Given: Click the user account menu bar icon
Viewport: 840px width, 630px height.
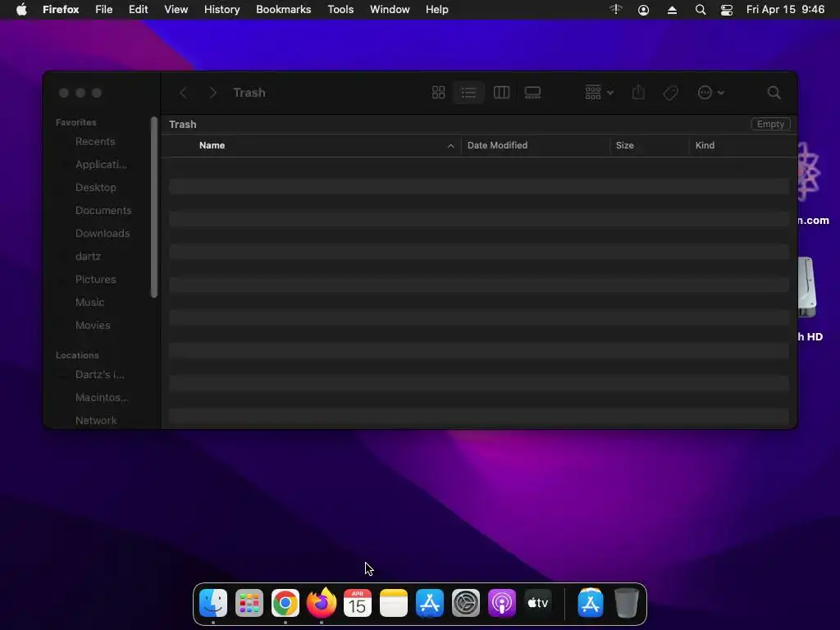Looking at the screenshot, I should [x=643, y=10].
